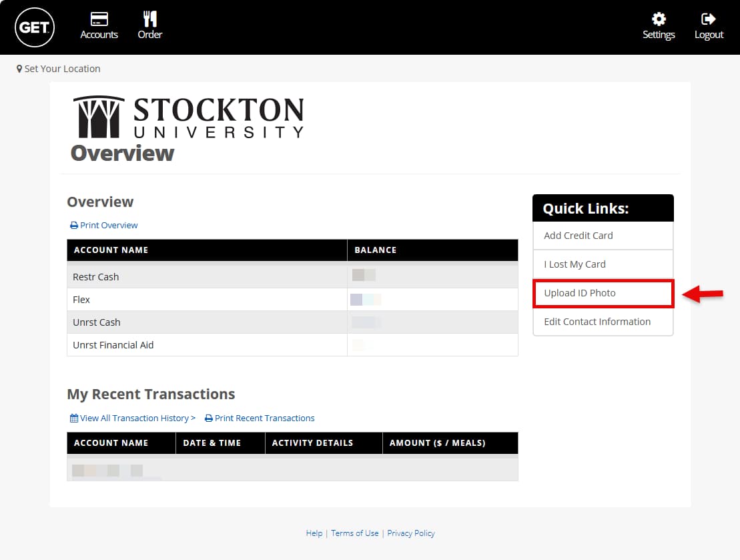The height and width of the screenshot is (560, 740).
Task: Open Edit Contact Information quick link
Action: tap(603, 322)
